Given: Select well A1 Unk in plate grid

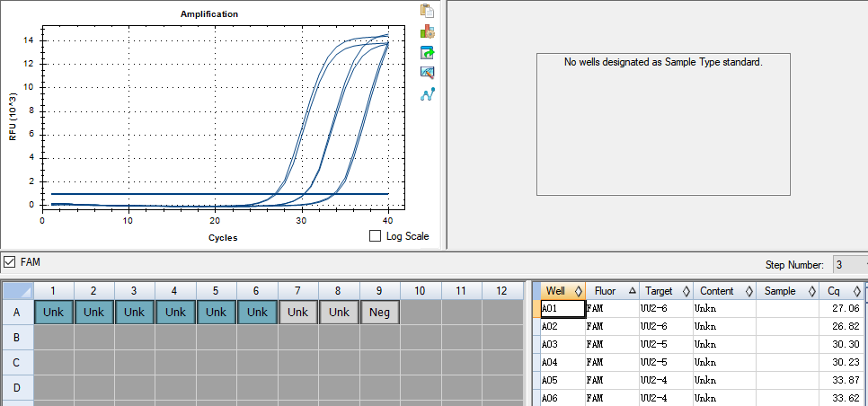Looking at the screenshot, I should tap(54, 312).
